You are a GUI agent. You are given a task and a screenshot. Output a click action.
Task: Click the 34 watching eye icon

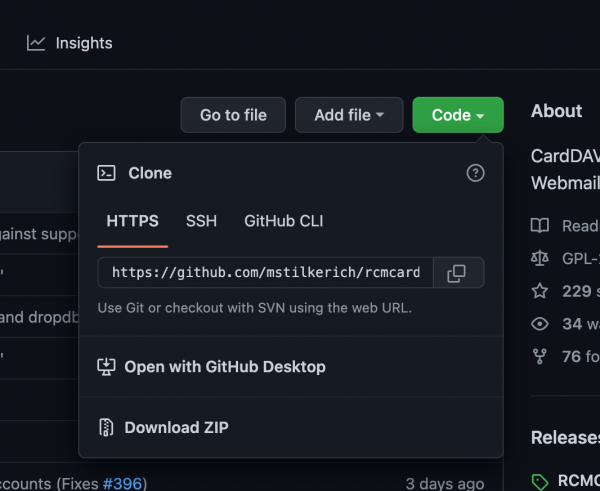[540, 324]
